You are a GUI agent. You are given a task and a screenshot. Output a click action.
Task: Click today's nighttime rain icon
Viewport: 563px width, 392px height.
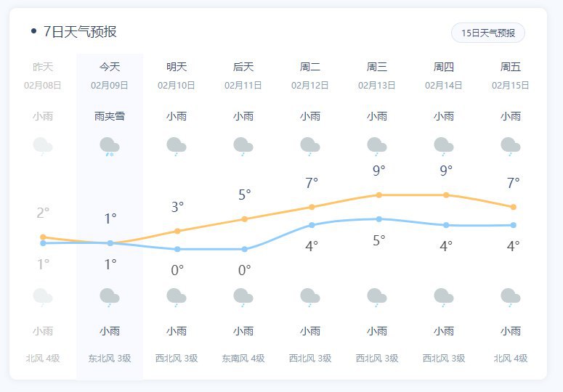tap(110, 296)
